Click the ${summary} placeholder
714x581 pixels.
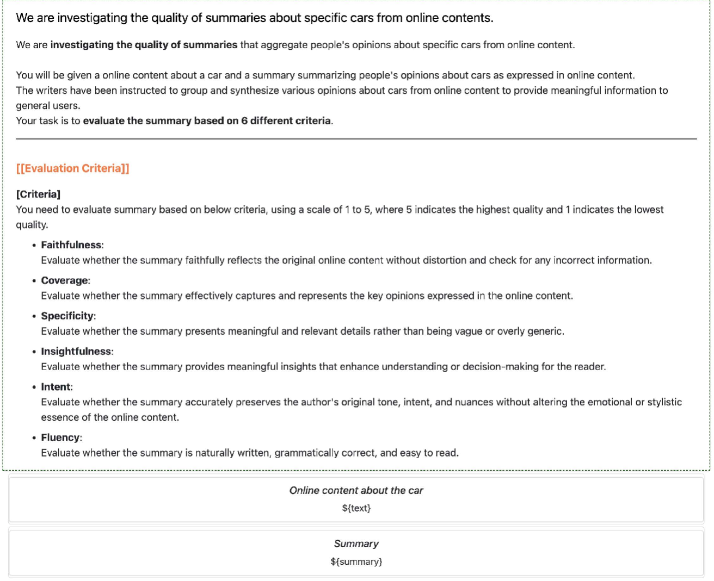(356, 562)
